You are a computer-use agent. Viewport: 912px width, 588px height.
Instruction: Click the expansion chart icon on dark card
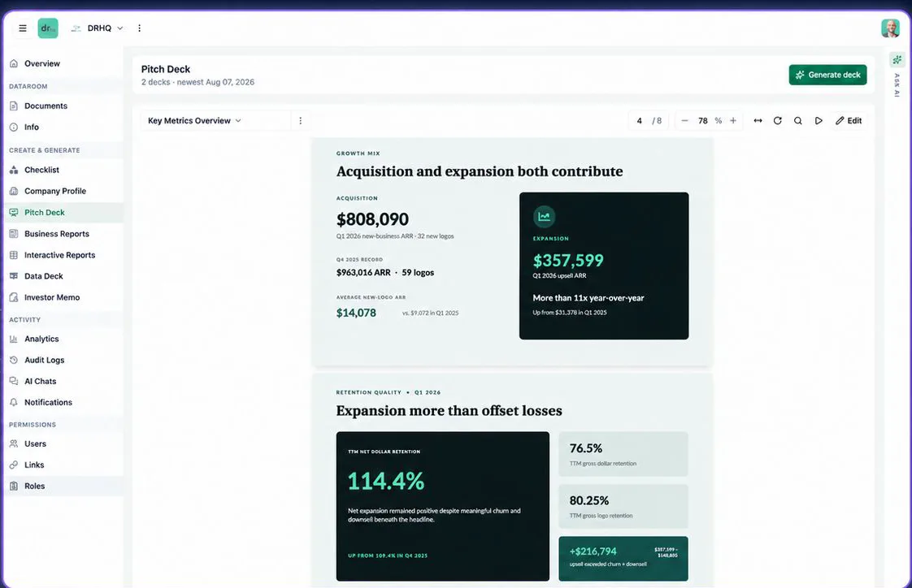tap(544, 216)
